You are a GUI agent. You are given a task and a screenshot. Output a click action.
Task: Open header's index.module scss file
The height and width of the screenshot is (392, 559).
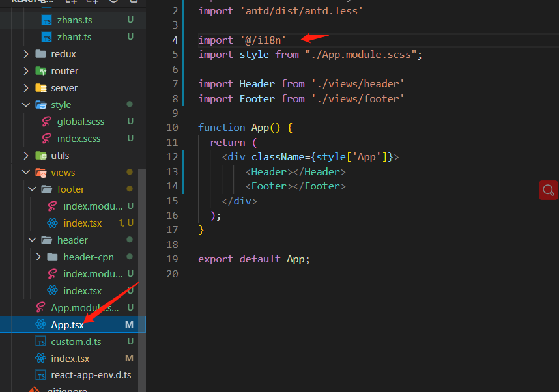tap(93, 274)
